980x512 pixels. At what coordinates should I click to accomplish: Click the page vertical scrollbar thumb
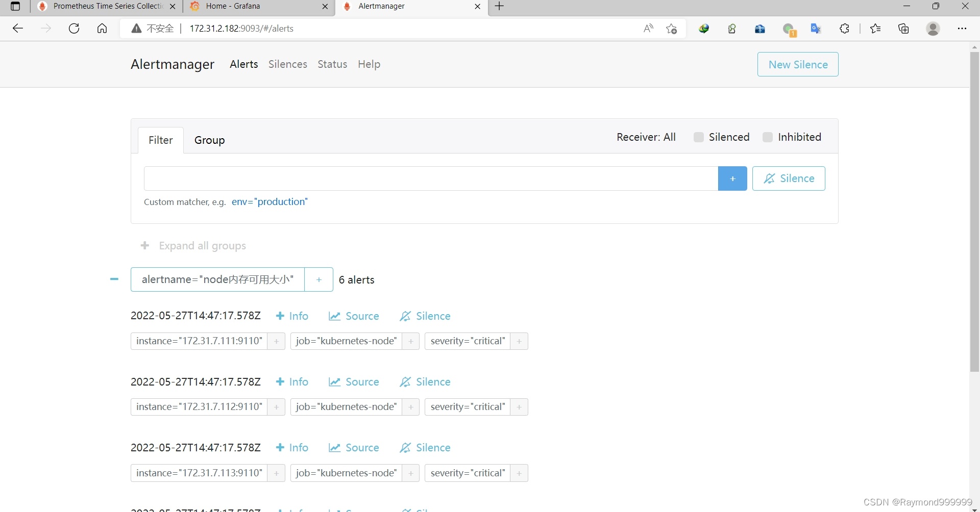pyautogui.click(x=974, y=212)
